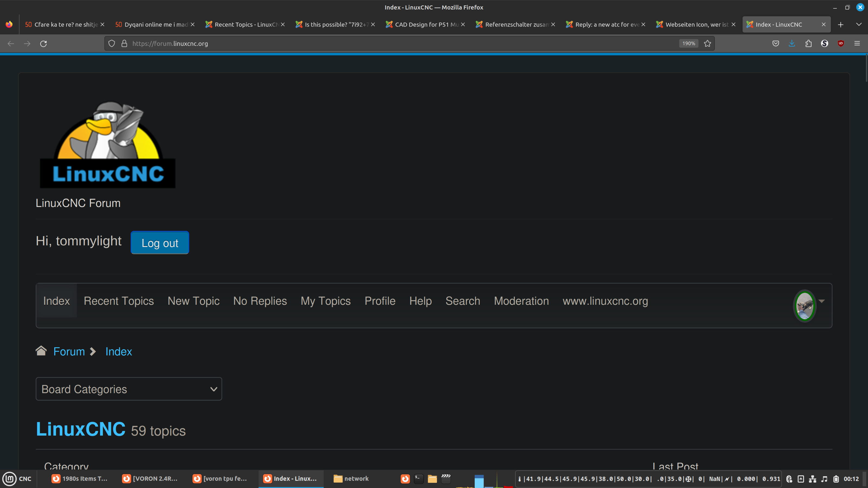Click the forward navigation arrow
This screenshot has width=868, height=488.
[27, 43]
